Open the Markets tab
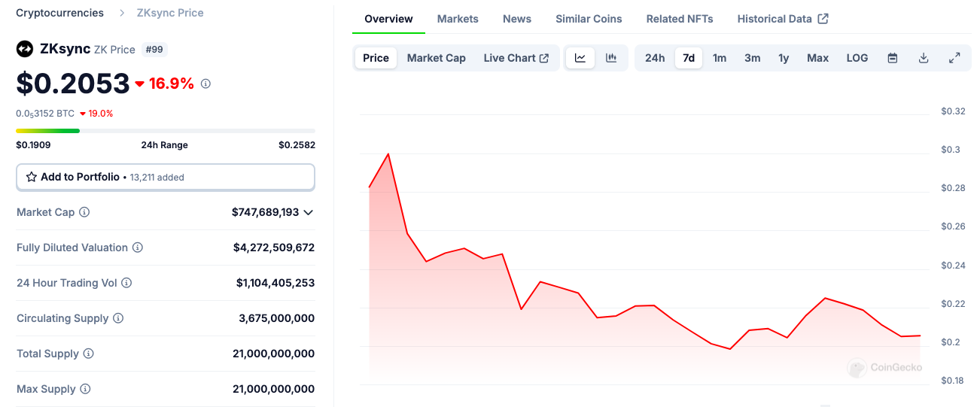 (458, 19)
